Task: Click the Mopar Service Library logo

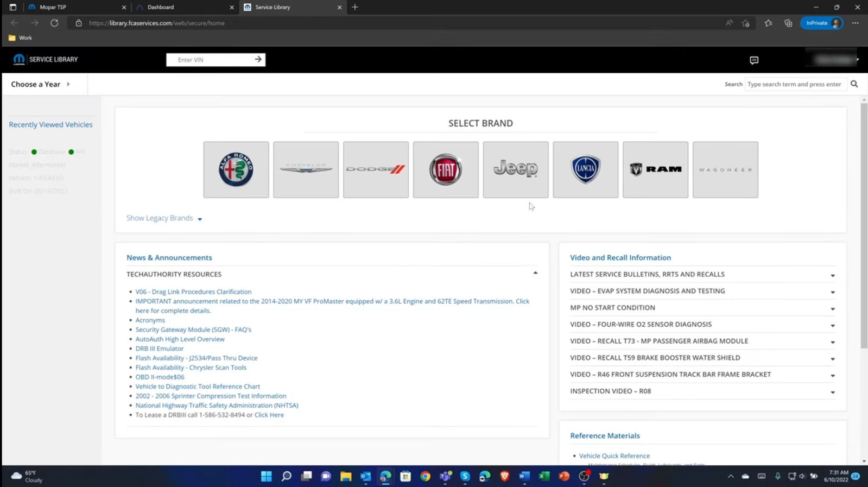Action: 46,59
